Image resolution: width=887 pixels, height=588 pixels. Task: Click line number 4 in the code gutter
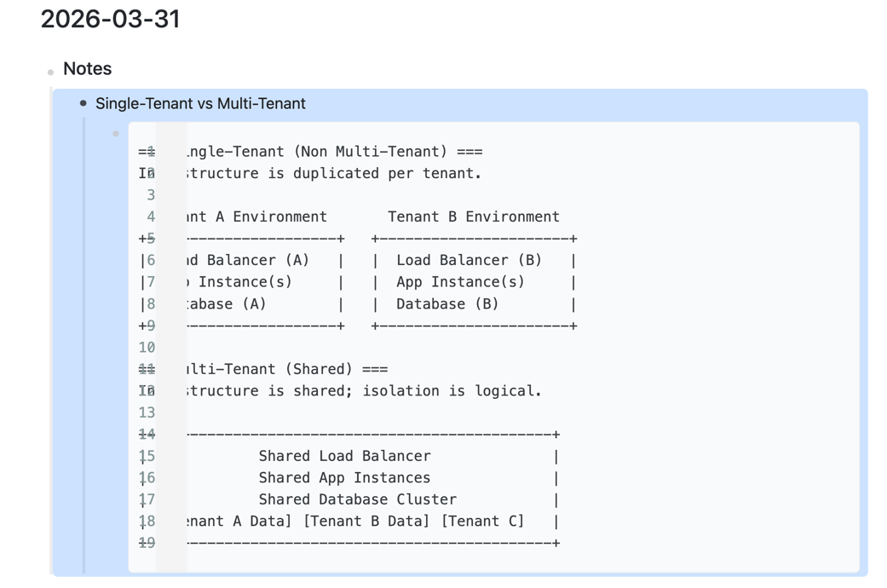pos(150,216)
